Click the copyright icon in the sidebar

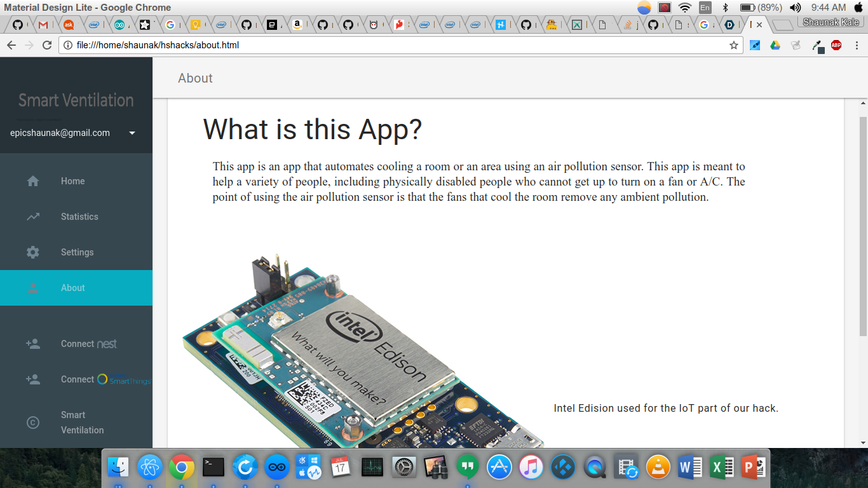point(33,423)
